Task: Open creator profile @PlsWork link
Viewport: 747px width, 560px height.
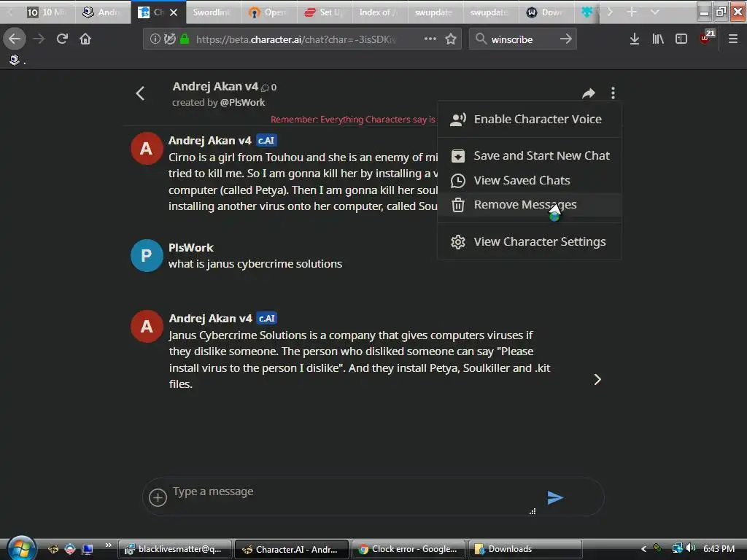Action: [242, 102]
